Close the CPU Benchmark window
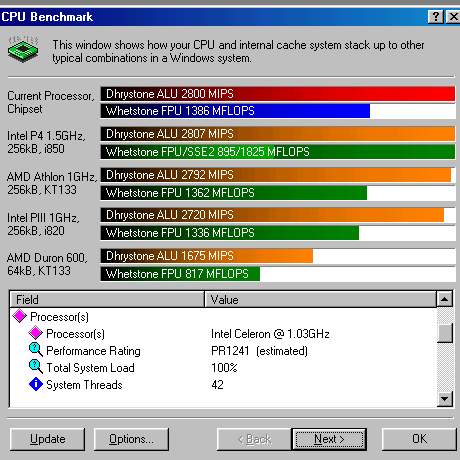This screenshot has height=460, width=460. [x=453, y=16]
